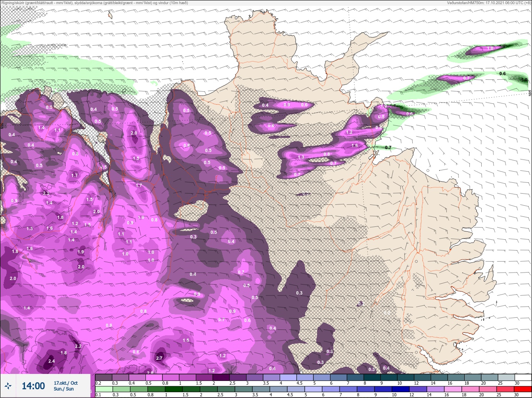Image resolution: width=532 pixels, height=398 pixels.
Task: Pick the bright red swatch ending the lower legend
Action: pyautogui.click(x=523, y=389)
